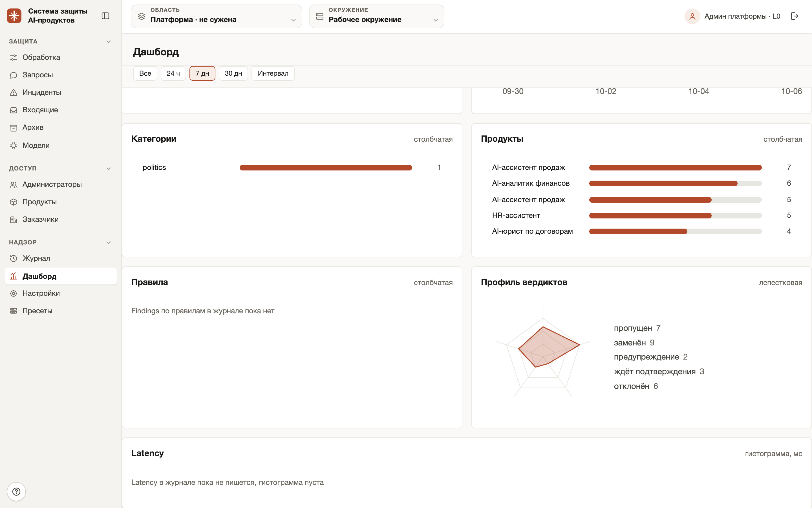This screenshot has width=812, height=508.
Task: Click the радар chart in Профиль вердиктов
Action: [543, 352]
